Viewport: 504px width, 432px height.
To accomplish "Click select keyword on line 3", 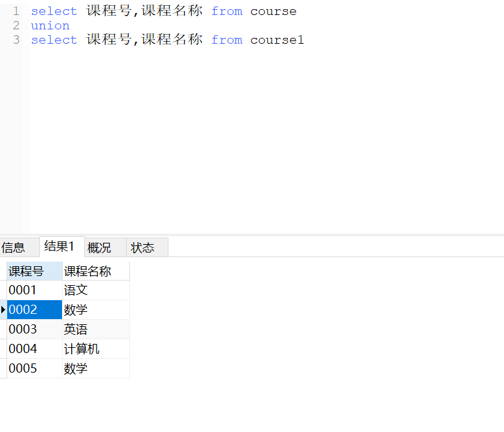I will click(54, 40).
